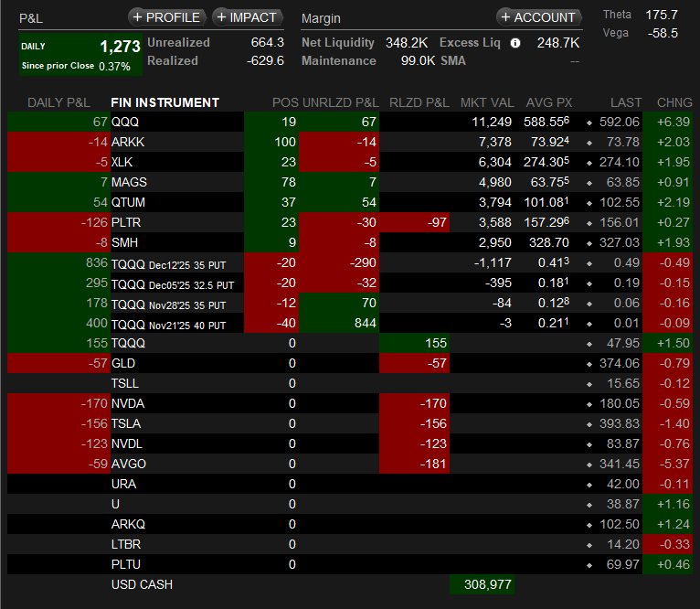Screen dimensions: 700x609
Task: Select the ARKQ instrument row
Action: click(x=350, y=524)
